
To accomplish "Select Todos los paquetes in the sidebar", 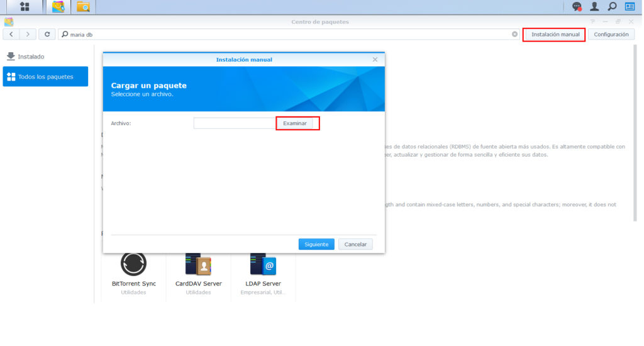I will 45,77.
